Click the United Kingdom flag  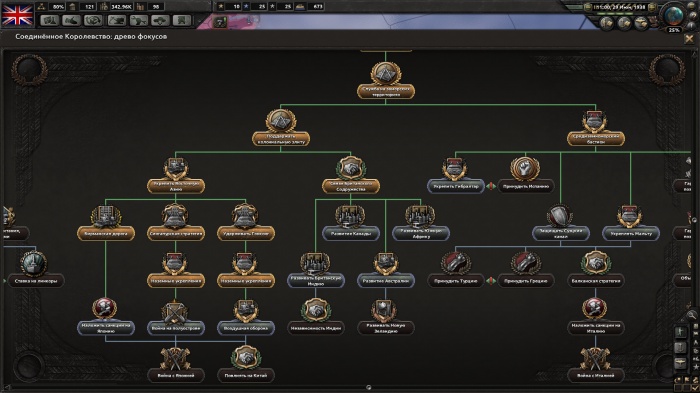tap(18, 15)
